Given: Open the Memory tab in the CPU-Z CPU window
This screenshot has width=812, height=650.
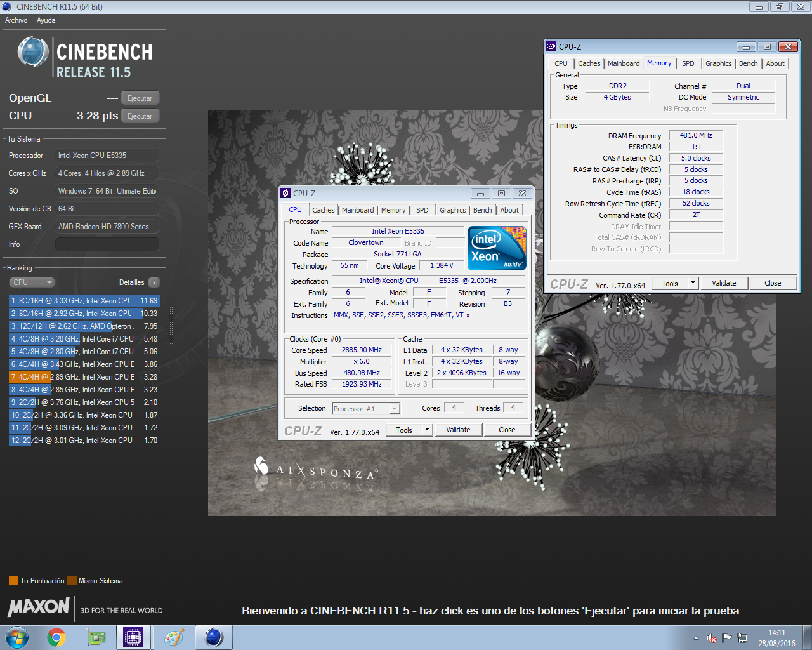Looking at the screenshot, I should point(393,210).
